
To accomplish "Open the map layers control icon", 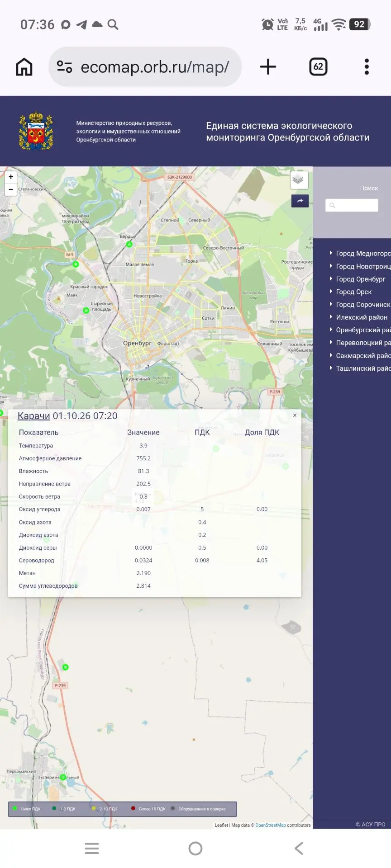I will pos(299,180).
